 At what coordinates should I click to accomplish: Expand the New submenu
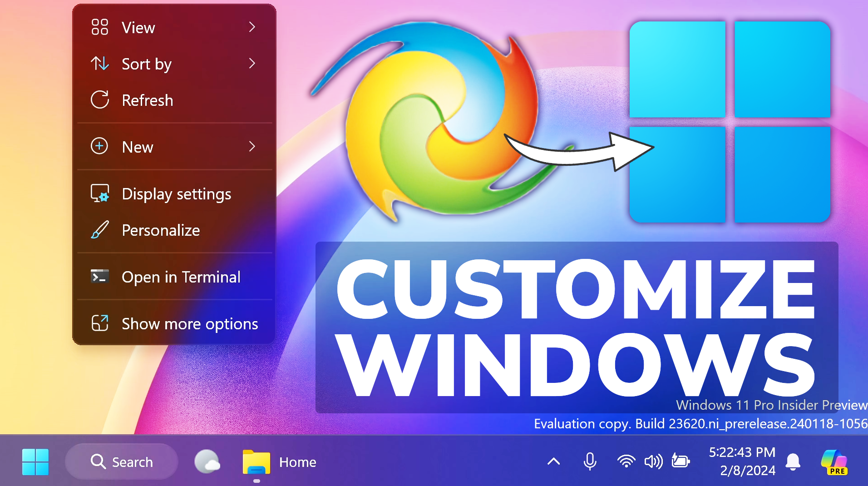click(x=253, y=146)
